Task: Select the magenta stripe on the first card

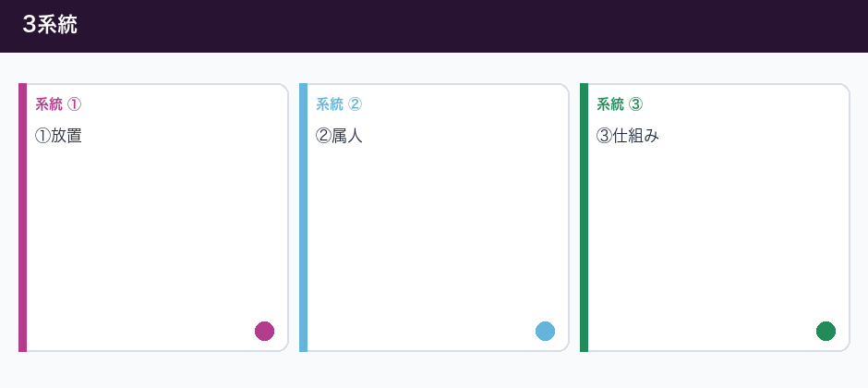Action: pyautogui.click(x=23, y=217)
